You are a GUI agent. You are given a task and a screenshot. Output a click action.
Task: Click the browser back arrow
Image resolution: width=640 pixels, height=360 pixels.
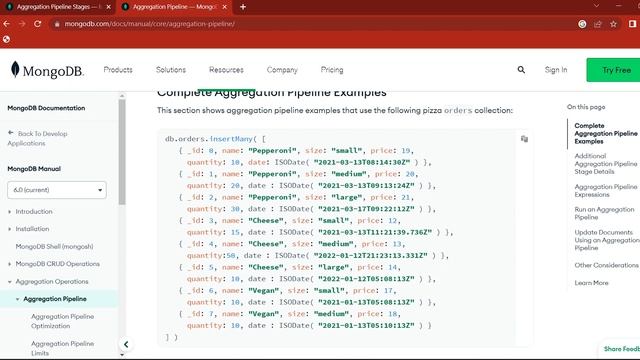7,24
